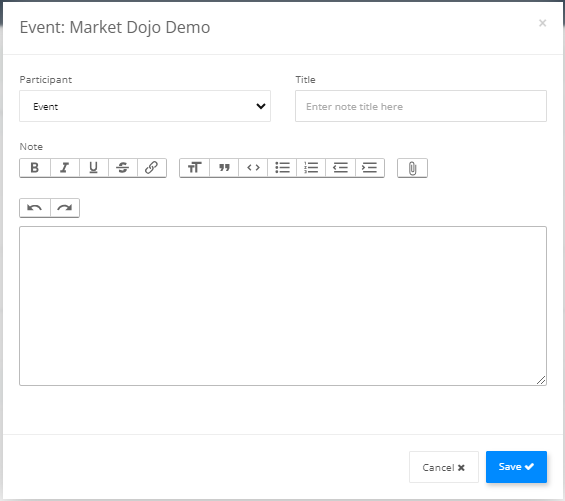Undo the last edit
Viewport: 565px width, 501px height.
pos(35,208)
